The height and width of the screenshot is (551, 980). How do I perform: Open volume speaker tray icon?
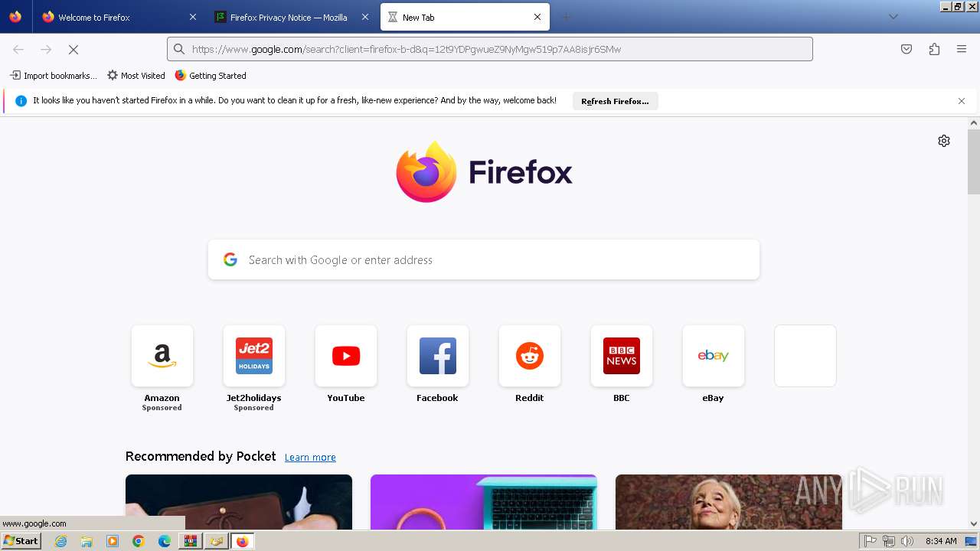click(907, 541)
